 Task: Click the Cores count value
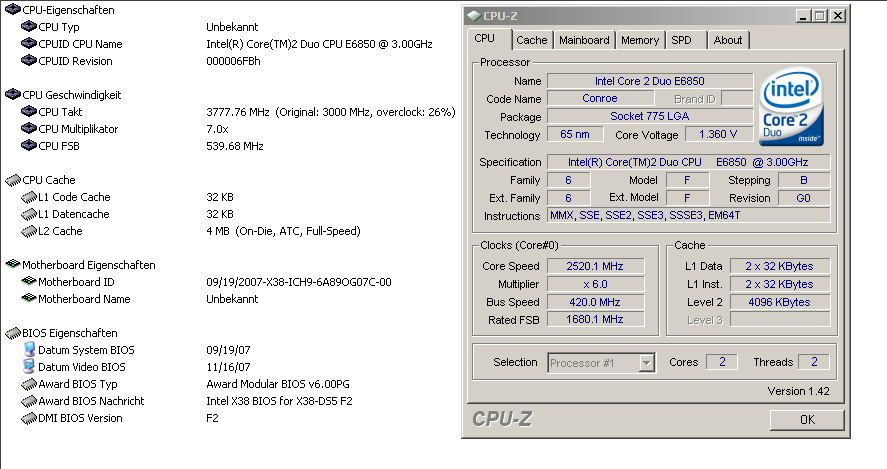(x=722, y=362)
